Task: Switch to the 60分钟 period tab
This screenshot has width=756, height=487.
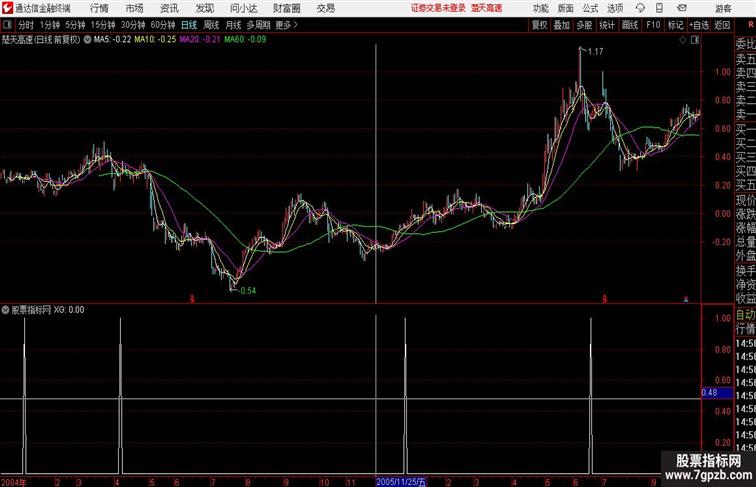Action: tap(163, 25)
